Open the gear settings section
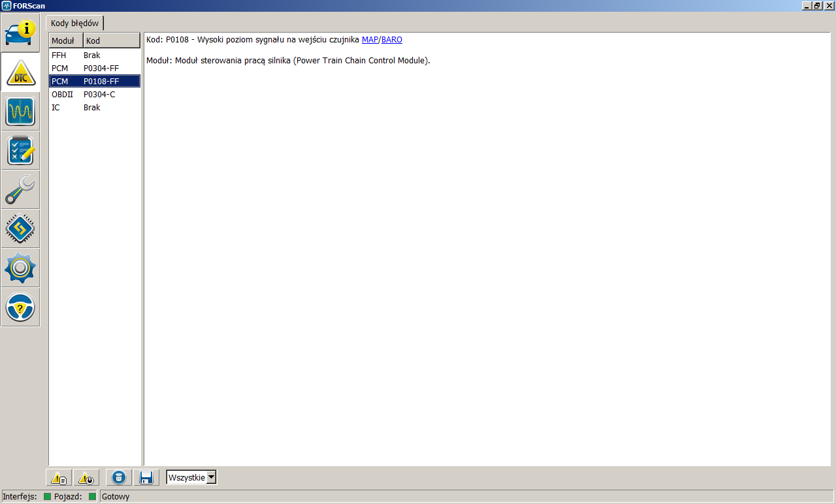 [20, 268]
